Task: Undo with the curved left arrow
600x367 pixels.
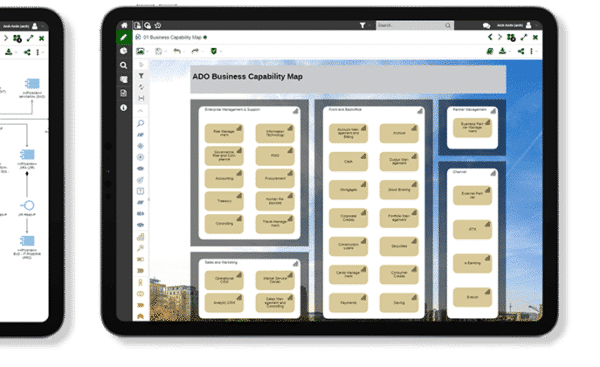Action: coord(177,51)
